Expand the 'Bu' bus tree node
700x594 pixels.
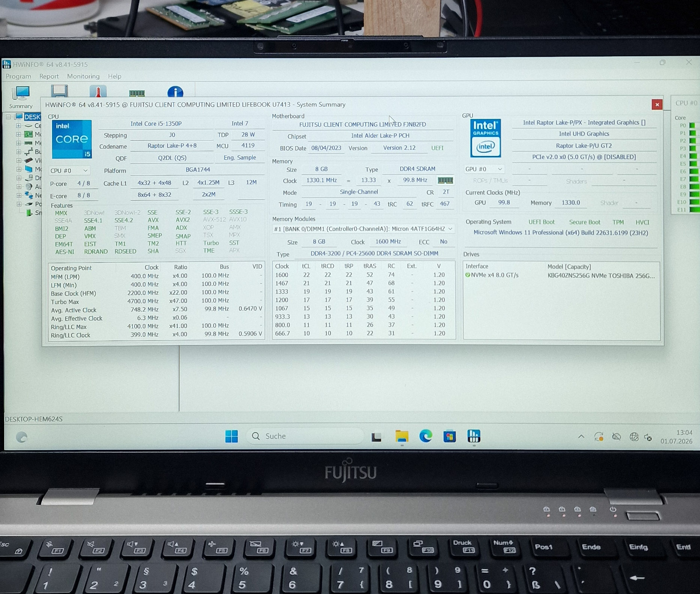point(18,152)
